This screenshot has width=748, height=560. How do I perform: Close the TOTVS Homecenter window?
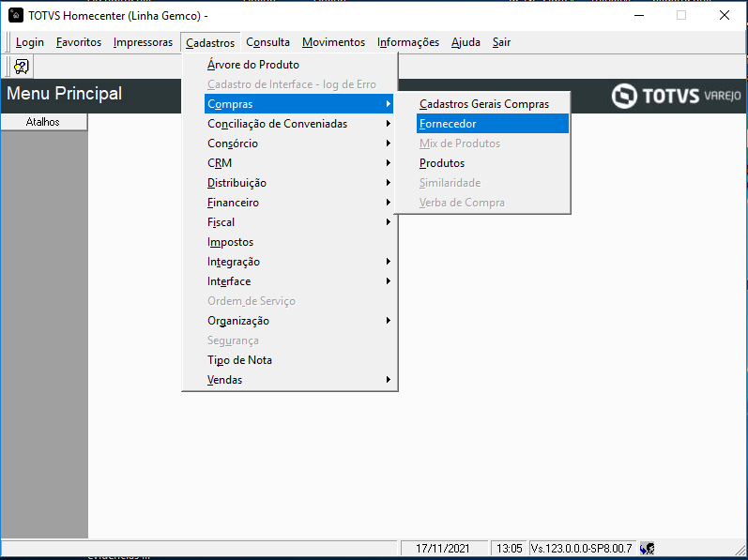(725, 15)
